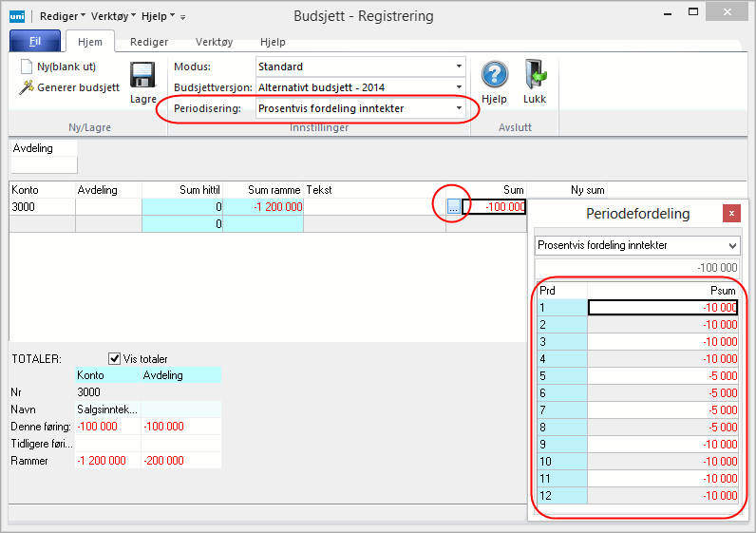
Task: Open the Rediger menu in title bar
Action: [x=63, y=17]
